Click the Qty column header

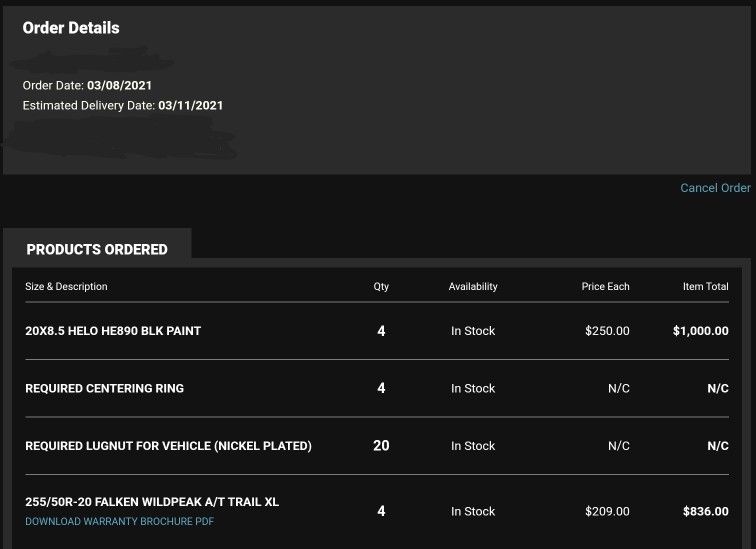(x=381, y=287)
